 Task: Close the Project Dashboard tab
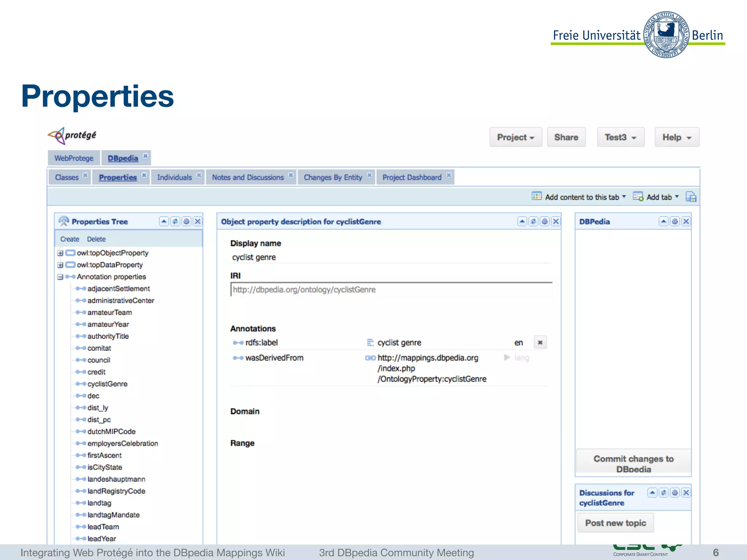tap(449, 175)
